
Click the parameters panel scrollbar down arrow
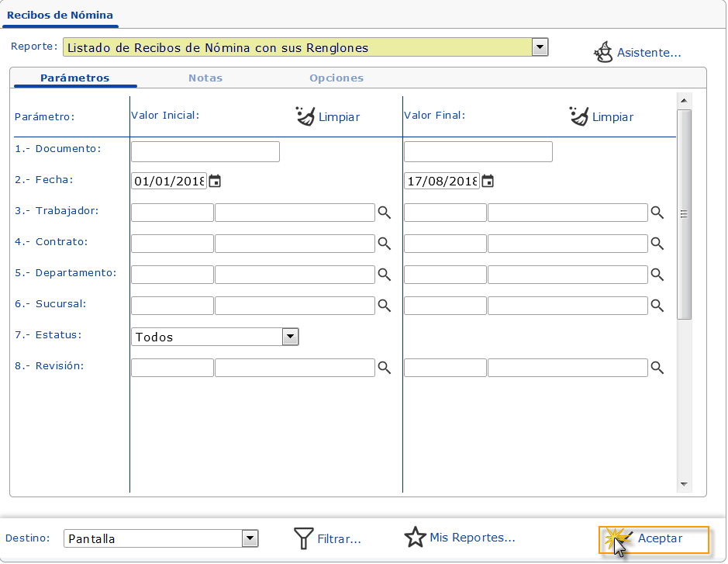coord(684,484)
